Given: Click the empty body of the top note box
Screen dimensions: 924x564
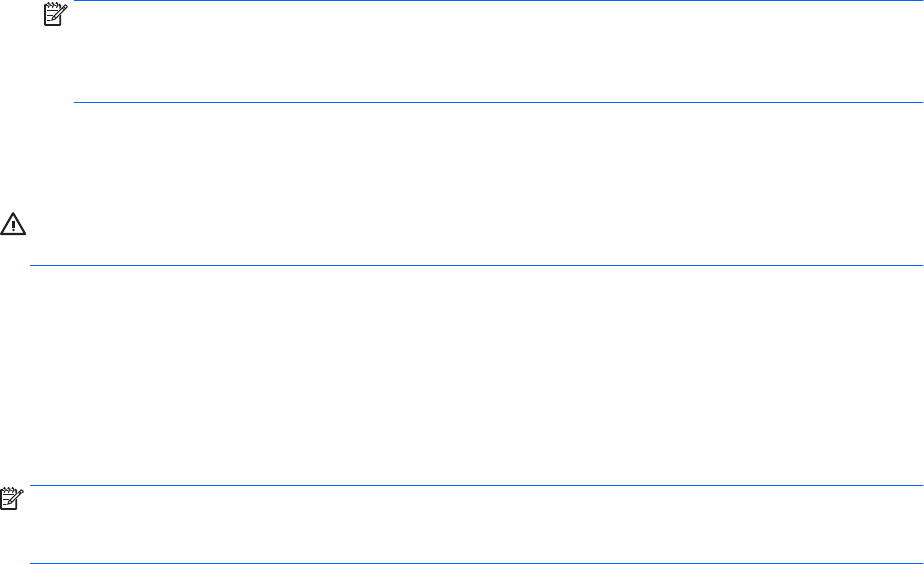Looking at the screenshot, I should click(497, 52).
